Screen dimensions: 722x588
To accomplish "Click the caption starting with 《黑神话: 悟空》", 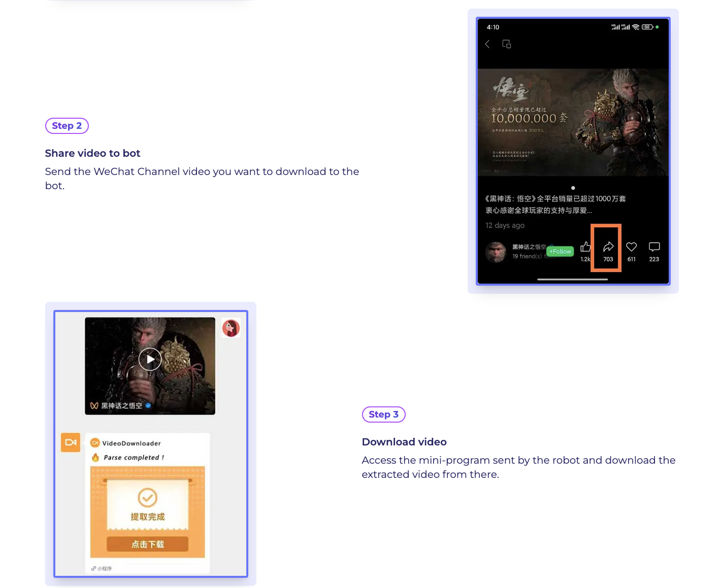I will pos(555,199).
